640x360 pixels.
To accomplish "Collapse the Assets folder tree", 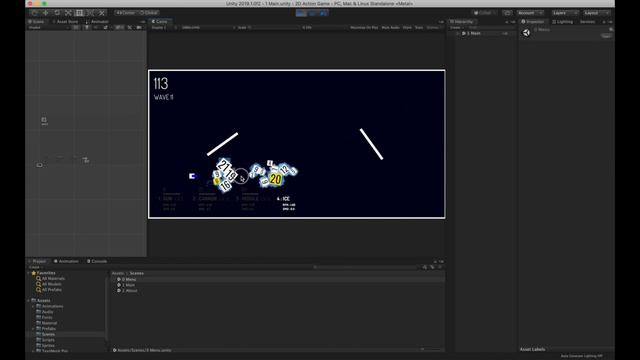I will [29, 300].
